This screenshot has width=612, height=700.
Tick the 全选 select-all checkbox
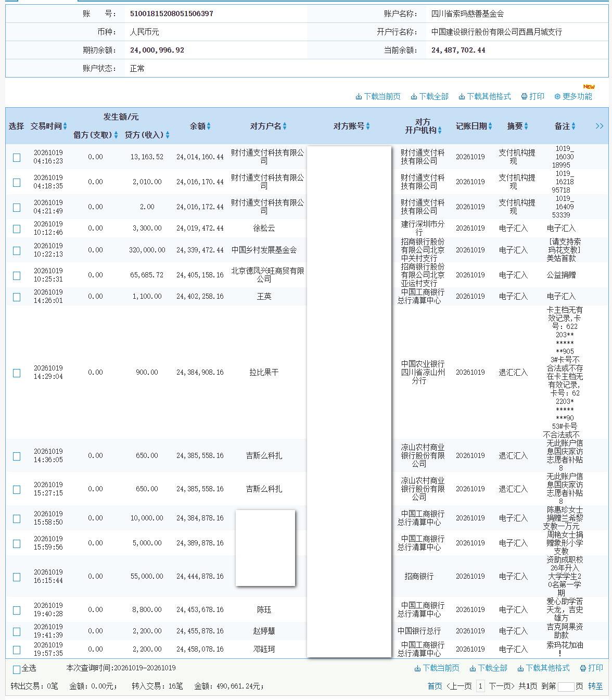pos(17,669)
